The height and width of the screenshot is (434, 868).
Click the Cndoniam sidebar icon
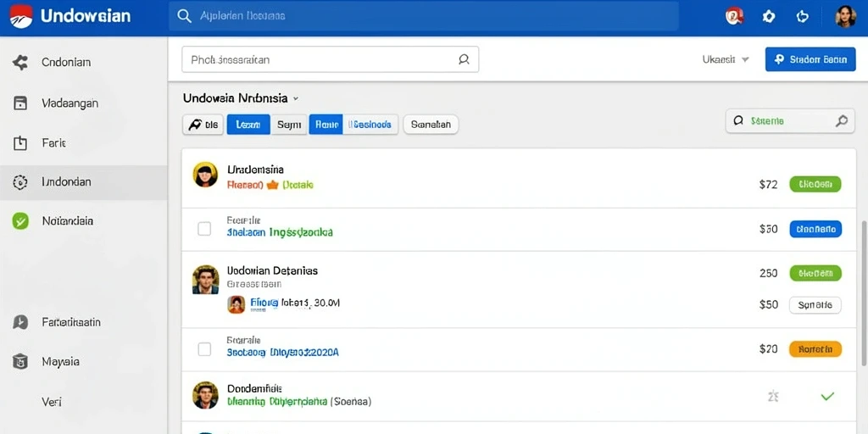(x=20, y=63)
